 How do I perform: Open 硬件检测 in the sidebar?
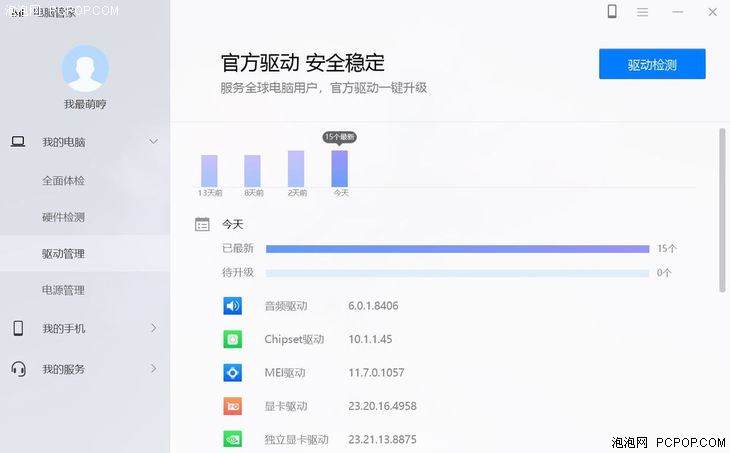coord(63,217)
